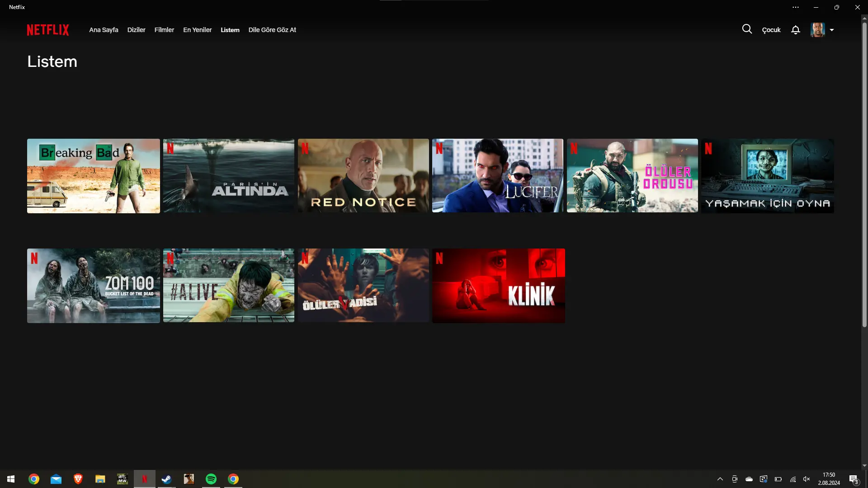The width and height of the screenshot is (868, 488).
Task: Open the Action Center notifications icon
Action: tap(854, 479)
